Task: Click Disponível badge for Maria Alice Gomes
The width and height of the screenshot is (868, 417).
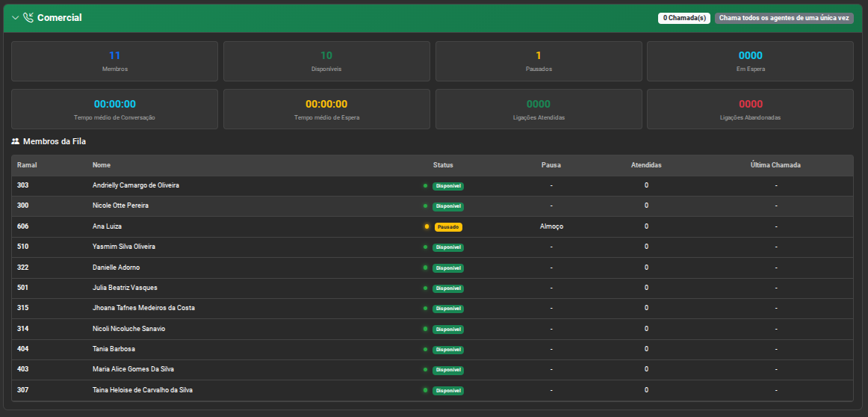Action: tap(448, 370)
